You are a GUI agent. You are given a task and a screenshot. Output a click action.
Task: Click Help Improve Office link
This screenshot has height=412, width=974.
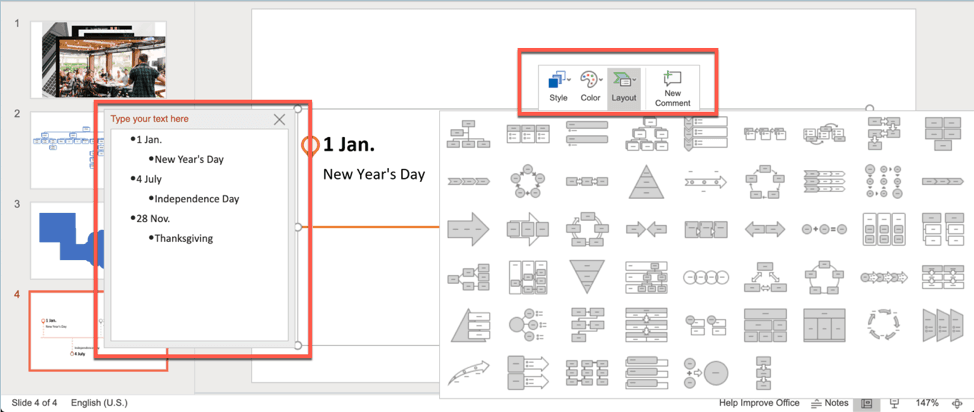(x=759, y=403)
